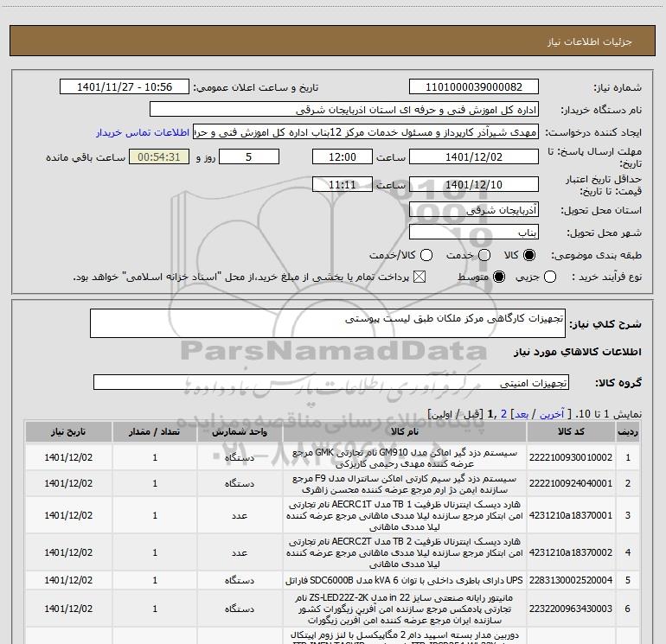Image resolution: width=666 pixels, height=644 pixels.
Task: Click the goods group تجهیزات امنیتی field
Action: pos(331,382)
